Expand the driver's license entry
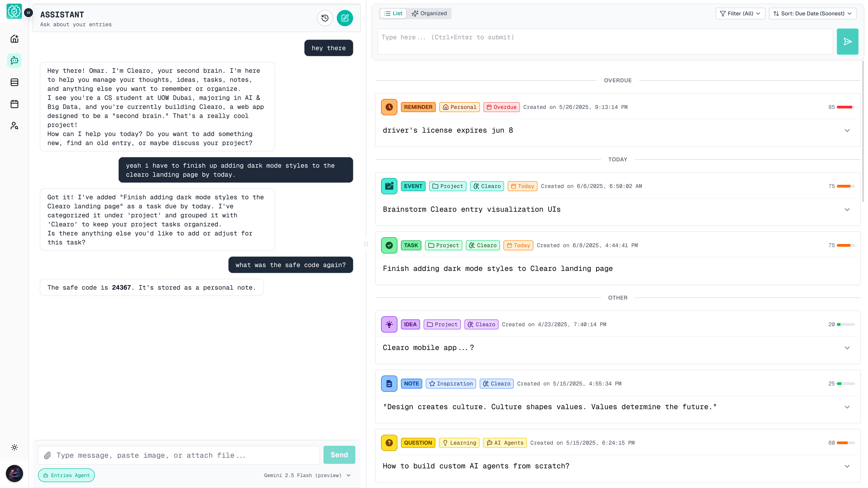This screenshot has height=488, width=868. [847, 131]
